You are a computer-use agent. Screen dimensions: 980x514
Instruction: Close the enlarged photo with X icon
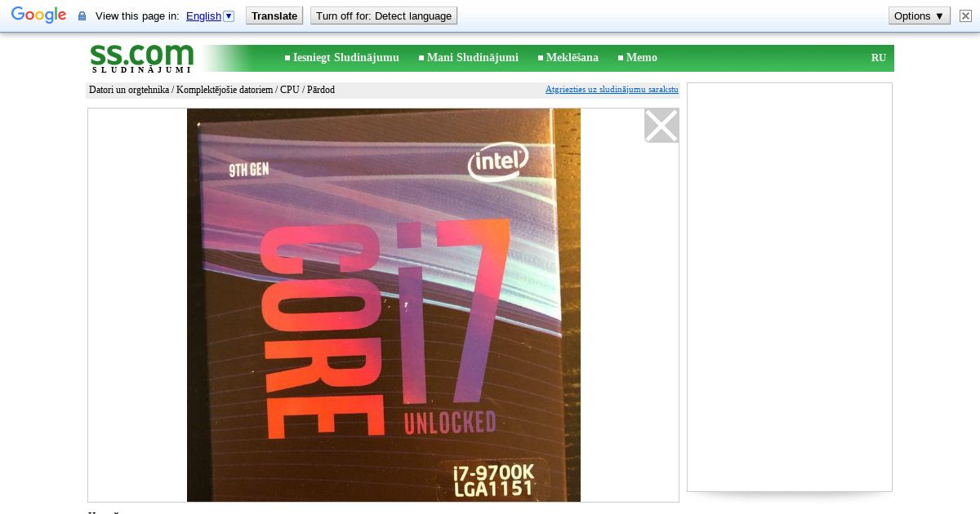661,126
